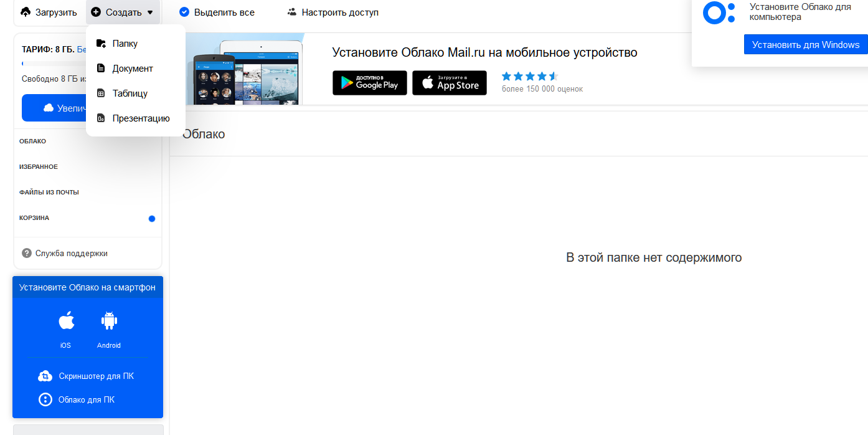Click the document icon beside Документ
Screen dimensions: 868x435
(101, 69)
